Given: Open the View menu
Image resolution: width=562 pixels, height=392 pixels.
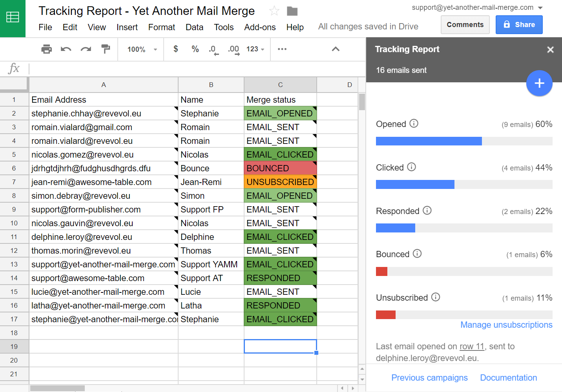Looking at the screenshot, I should point(97,27).
